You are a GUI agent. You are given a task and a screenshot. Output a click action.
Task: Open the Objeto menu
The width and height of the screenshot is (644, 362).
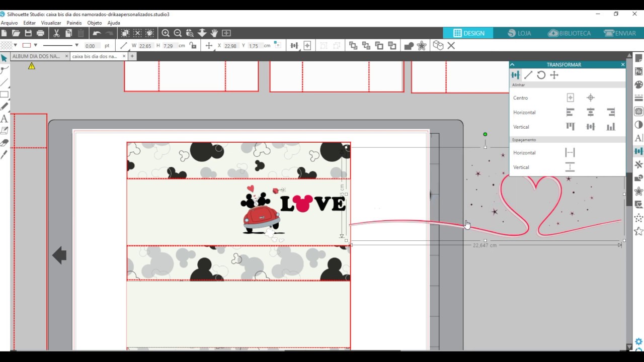[x=95, y=23]
